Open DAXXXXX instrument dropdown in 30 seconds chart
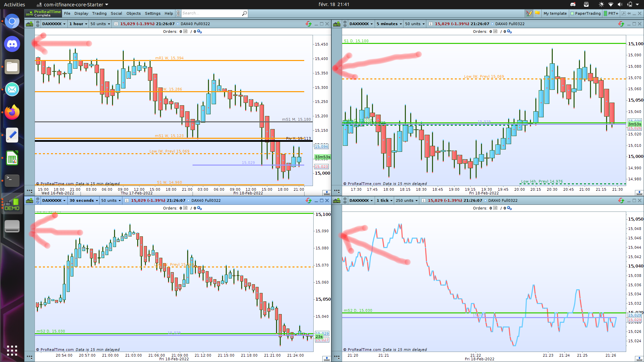This screenshot has width=644, height=362. pyautogui.click(x=54, y=200)
